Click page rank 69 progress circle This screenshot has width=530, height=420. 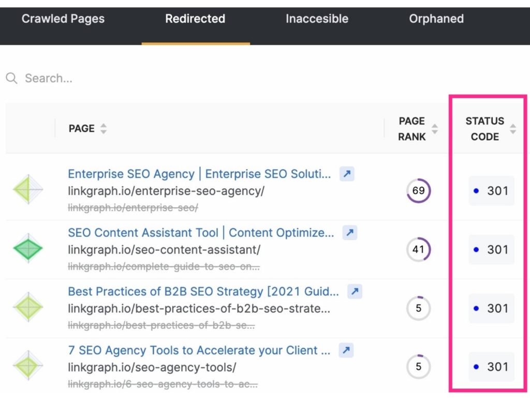coord(418,191)
